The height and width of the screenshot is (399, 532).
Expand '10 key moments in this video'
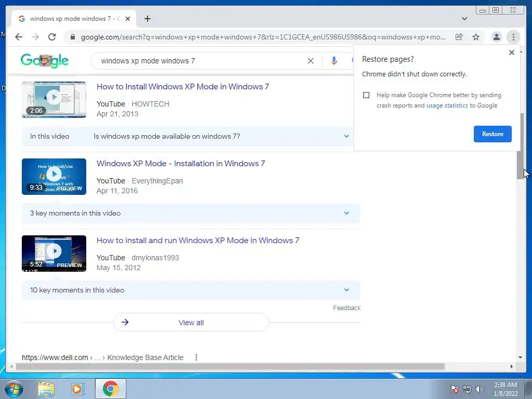tap(191, 290)
